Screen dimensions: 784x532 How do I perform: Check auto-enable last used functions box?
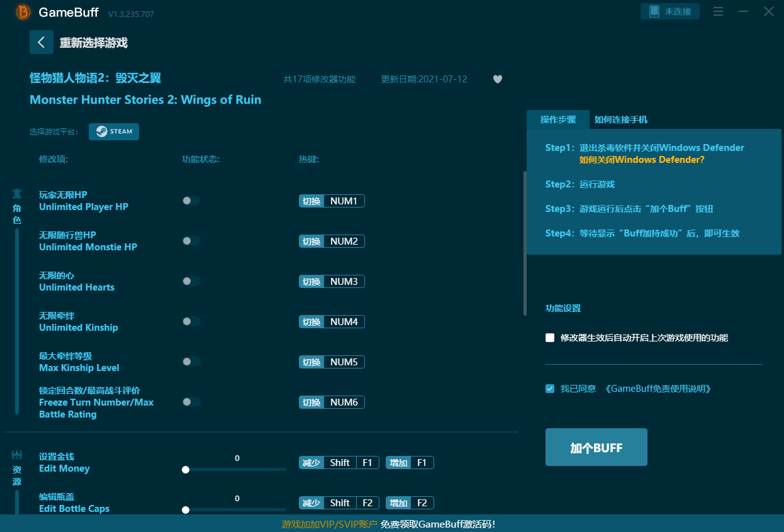[550, 338]
